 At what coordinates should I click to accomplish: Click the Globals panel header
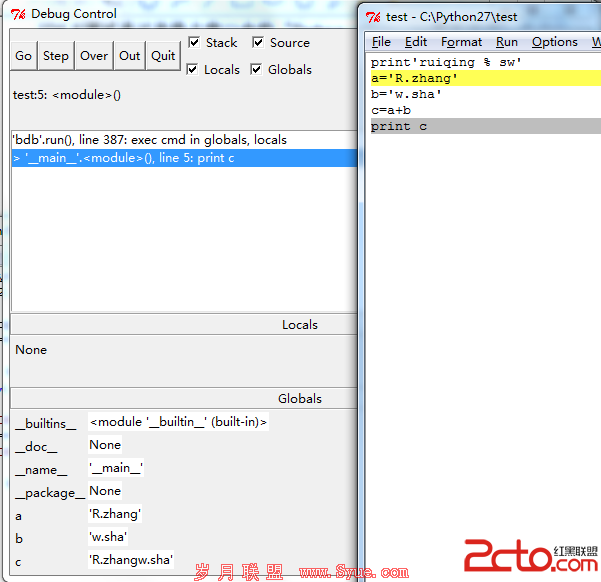[x=184, y=398]
